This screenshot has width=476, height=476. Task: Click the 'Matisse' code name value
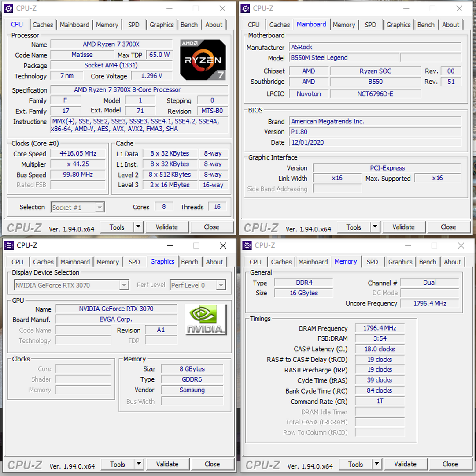click(82, 55)
